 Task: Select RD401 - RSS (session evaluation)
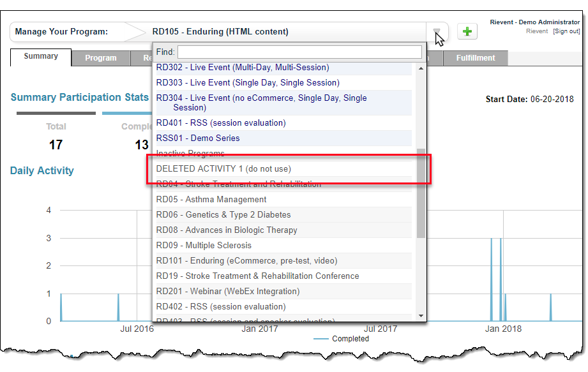pyautogui.click(x=221, y=123)
